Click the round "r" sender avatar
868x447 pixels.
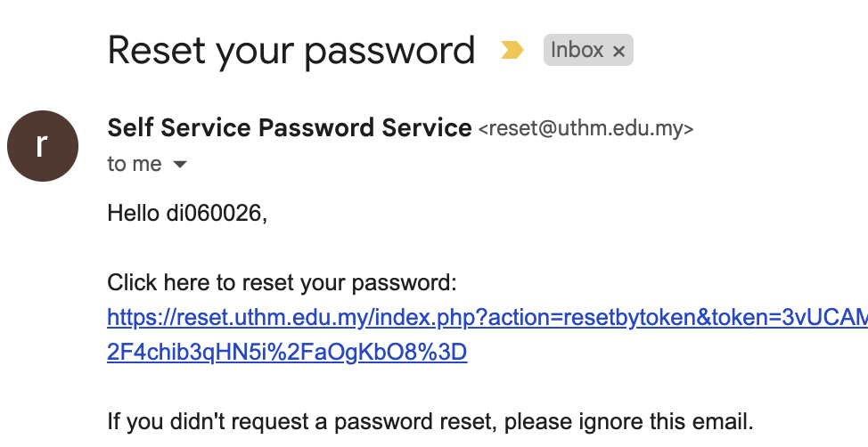[42, 144]
